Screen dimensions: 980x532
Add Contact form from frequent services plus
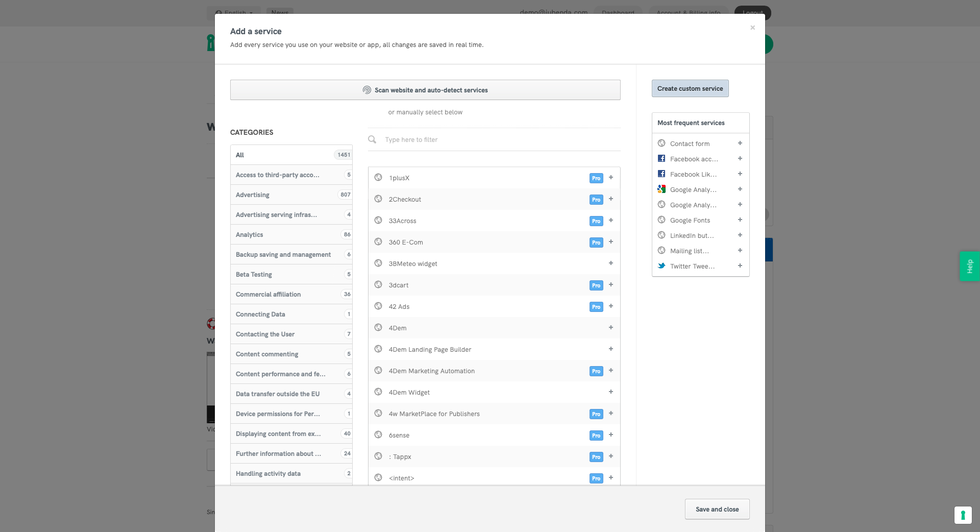pos(740,143)
